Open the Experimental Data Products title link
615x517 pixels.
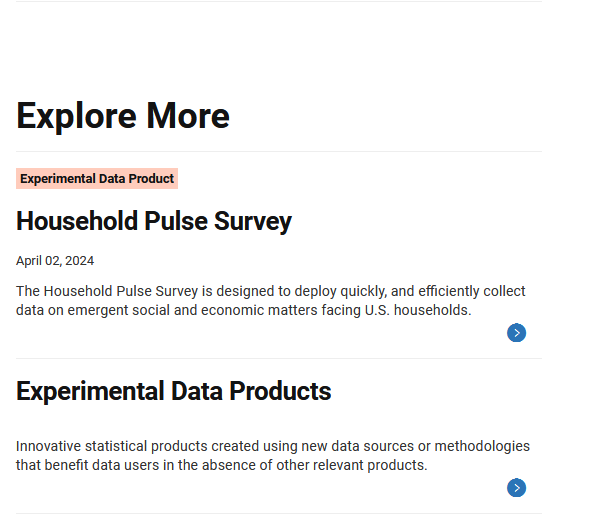173,391
